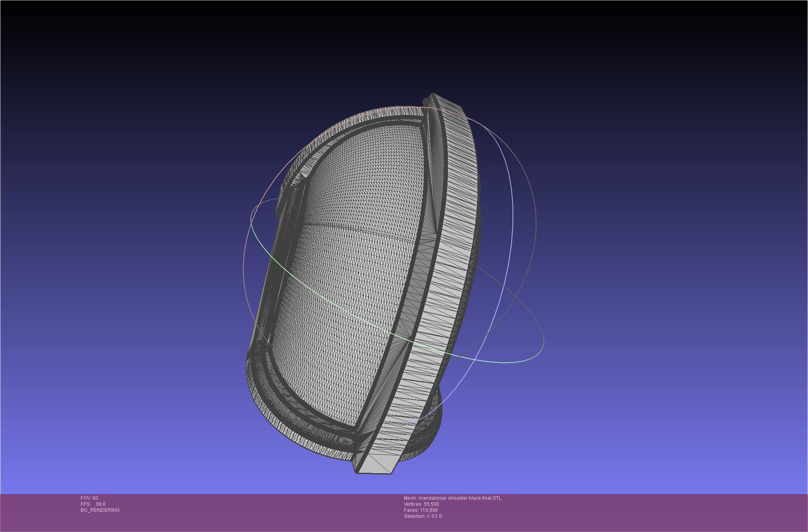Click the Mesh file name text
Screen dimensions: 808x532
point(453,498)
